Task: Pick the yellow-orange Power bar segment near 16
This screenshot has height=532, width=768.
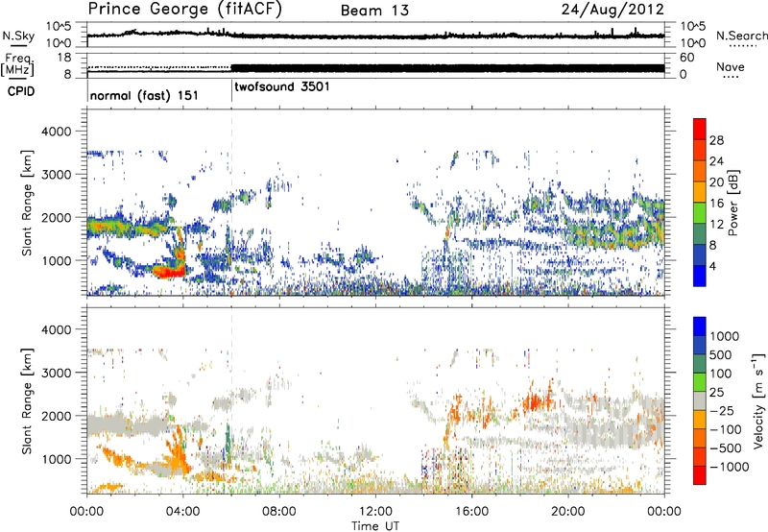Action: pos(700,192)
